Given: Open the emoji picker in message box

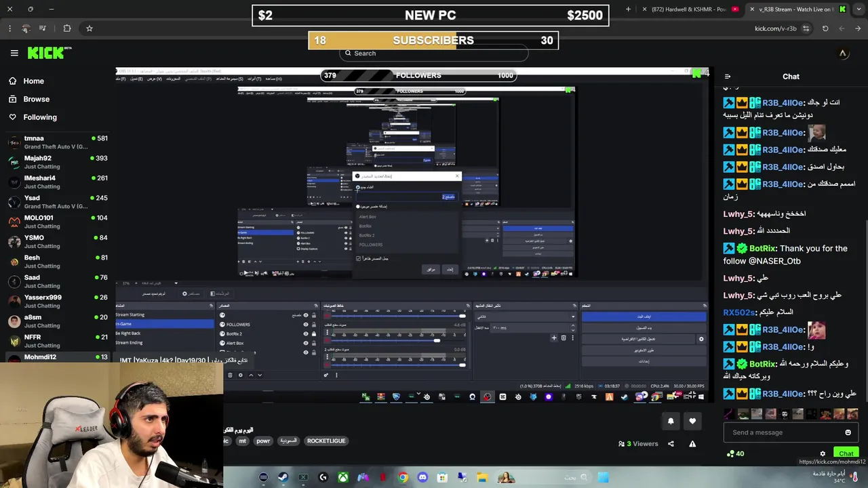Looking at the screenshot, I should click(848, 432).
